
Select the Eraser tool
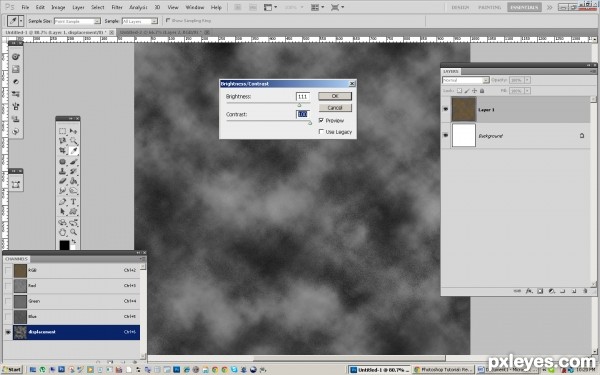click(x=62, y=181)
